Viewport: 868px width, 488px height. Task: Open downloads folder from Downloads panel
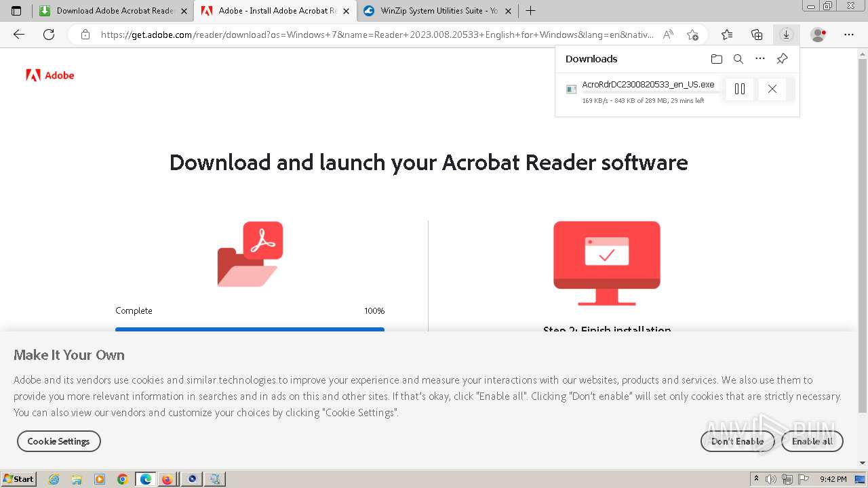(x=717, y=59)
